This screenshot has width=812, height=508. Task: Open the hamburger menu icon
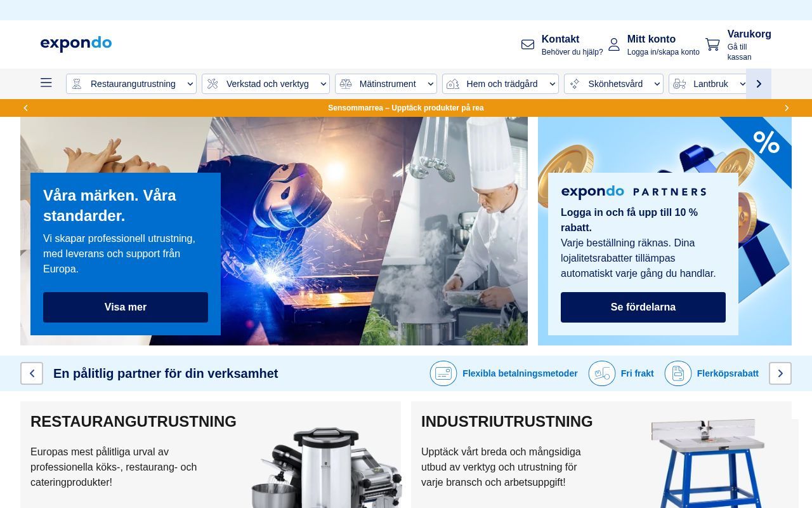46,83
